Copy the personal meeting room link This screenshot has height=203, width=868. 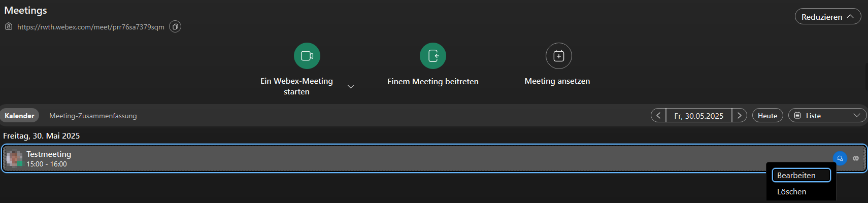pos(175,27)
